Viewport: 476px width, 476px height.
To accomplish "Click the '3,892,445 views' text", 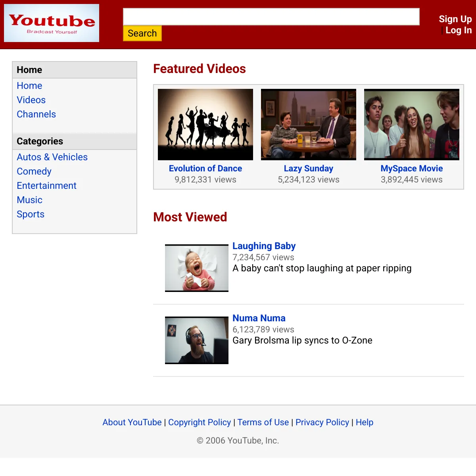I will tap(412, 180).
